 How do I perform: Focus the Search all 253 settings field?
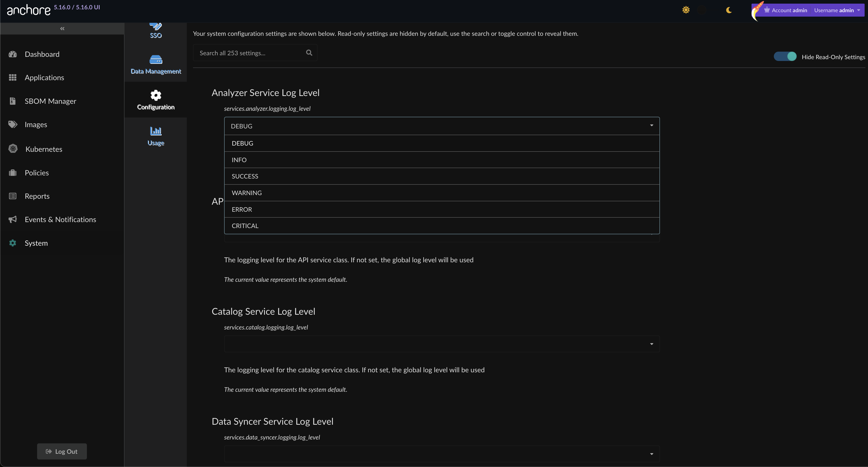point(249,53)
